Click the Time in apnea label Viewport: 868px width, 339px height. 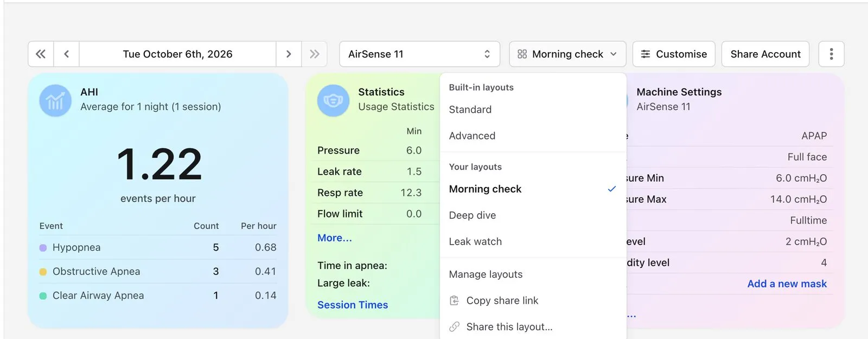tap(352, 265)
